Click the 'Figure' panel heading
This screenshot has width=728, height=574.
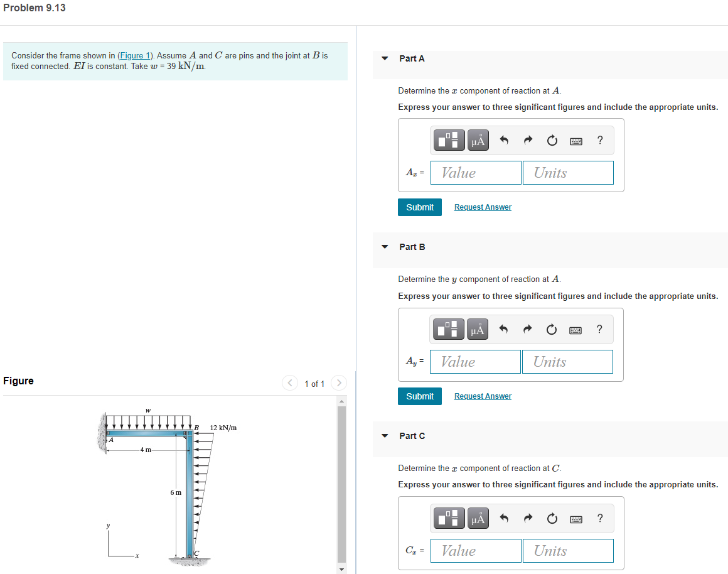19,381
